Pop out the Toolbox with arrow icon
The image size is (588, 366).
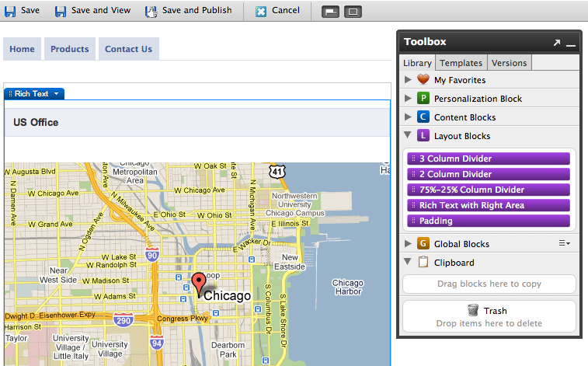556,43
